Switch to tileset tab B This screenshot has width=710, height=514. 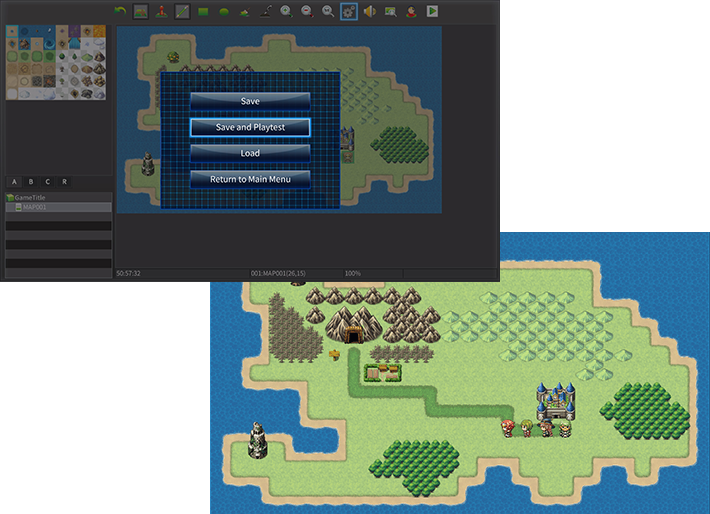(x=31, y=182)
